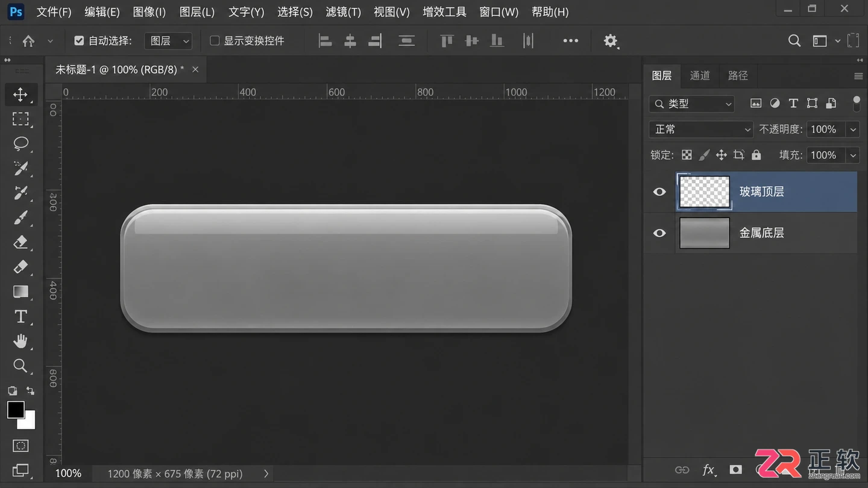Open more align options (three dots)
868x488 pixels.
[x=570, y=41]
